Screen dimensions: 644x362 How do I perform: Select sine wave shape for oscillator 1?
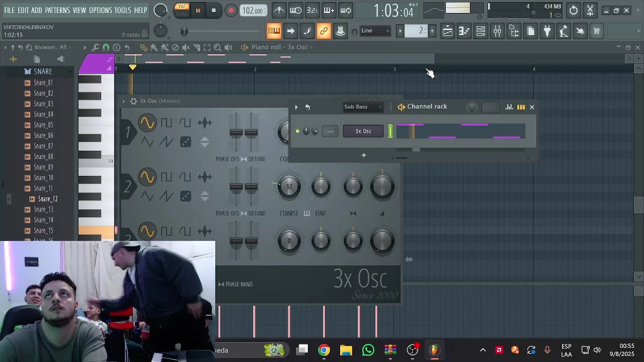(x=147, y=123)
